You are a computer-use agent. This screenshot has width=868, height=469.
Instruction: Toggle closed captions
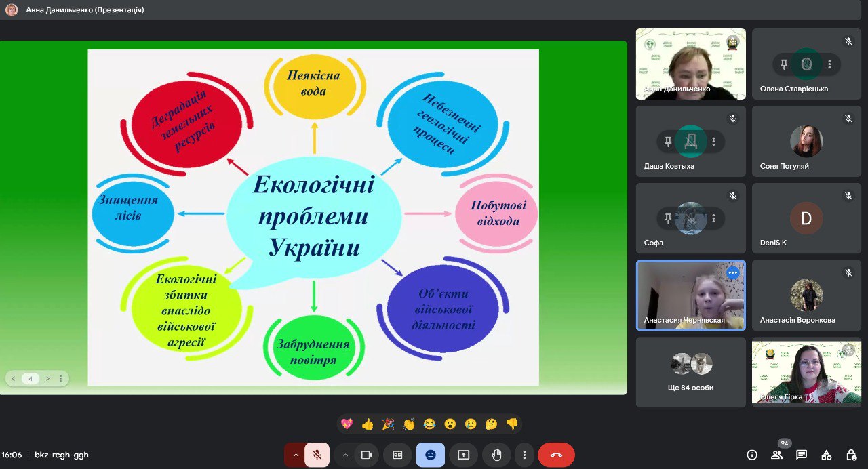click(397, 455)
